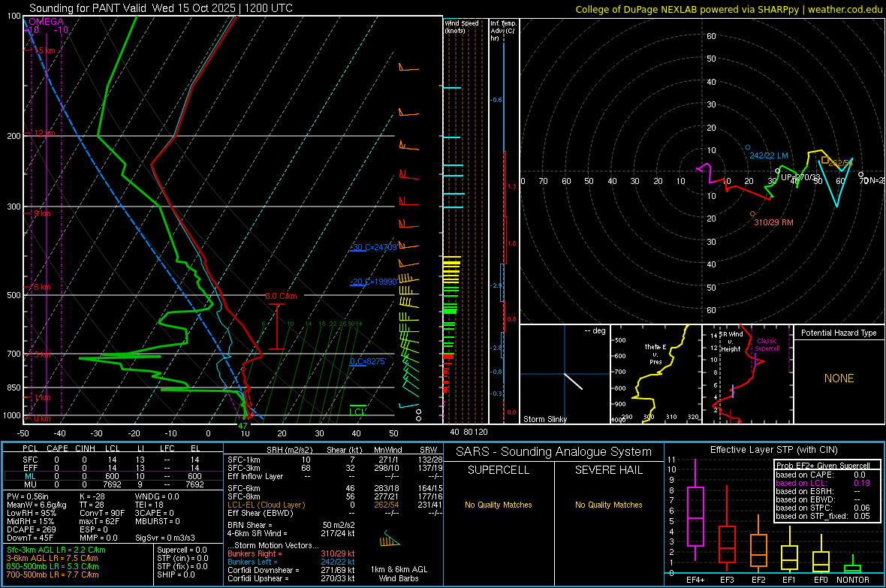This screenshot has height=588, width=886.
Task: Click the 'Sfc-3km AGL LR = 2.2 C/km' line
Action: [x=56, y=550]
